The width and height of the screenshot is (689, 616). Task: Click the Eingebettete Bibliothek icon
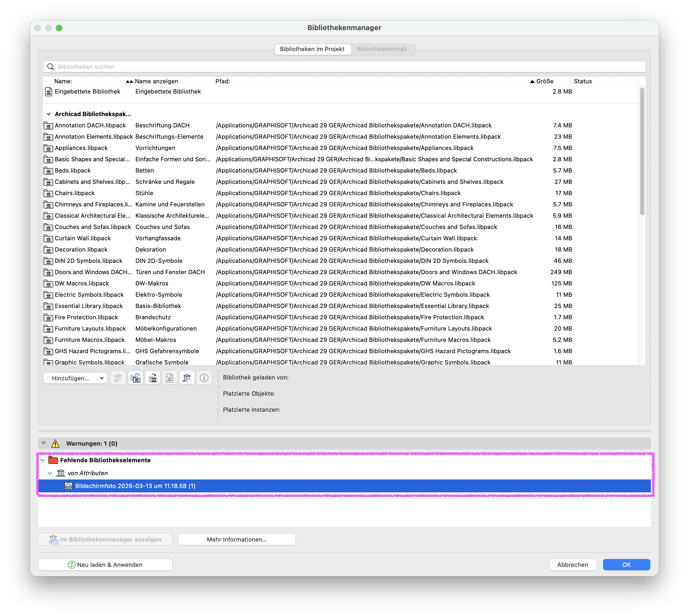49,92
